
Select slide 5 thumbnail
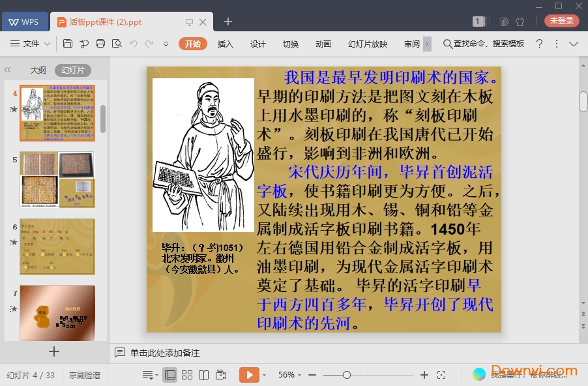[x=57, y=180]
